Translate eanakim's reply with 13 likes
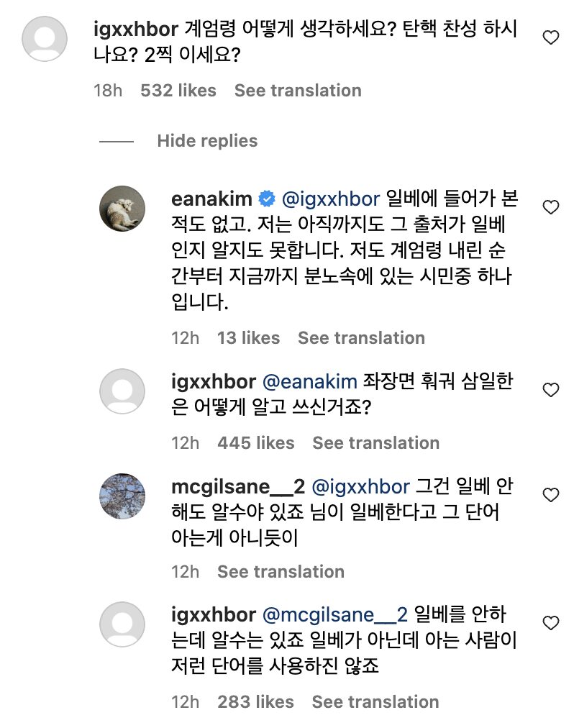This screenshot has width=574, height=728. pyautogui.click(x=361, y=338)
